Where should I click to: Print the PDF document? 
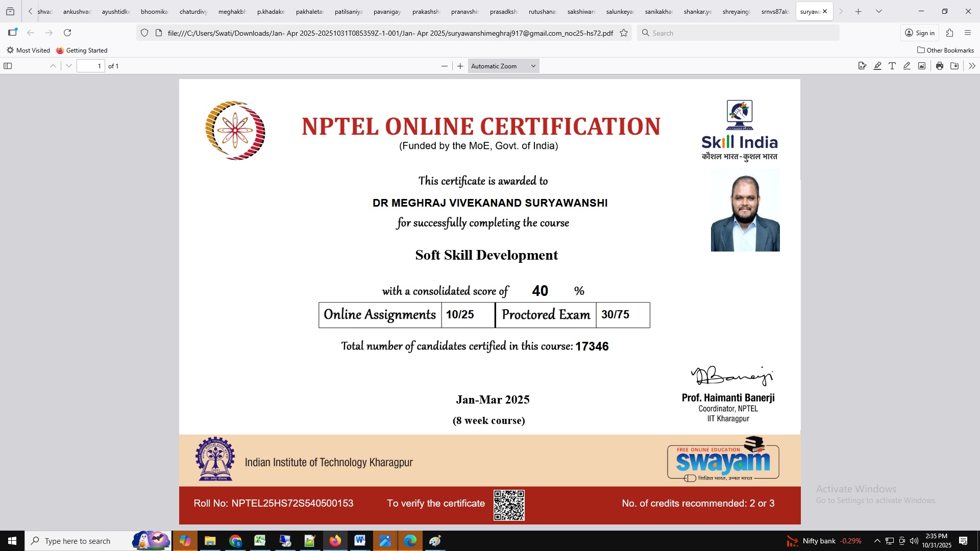[x=940, y=66]
